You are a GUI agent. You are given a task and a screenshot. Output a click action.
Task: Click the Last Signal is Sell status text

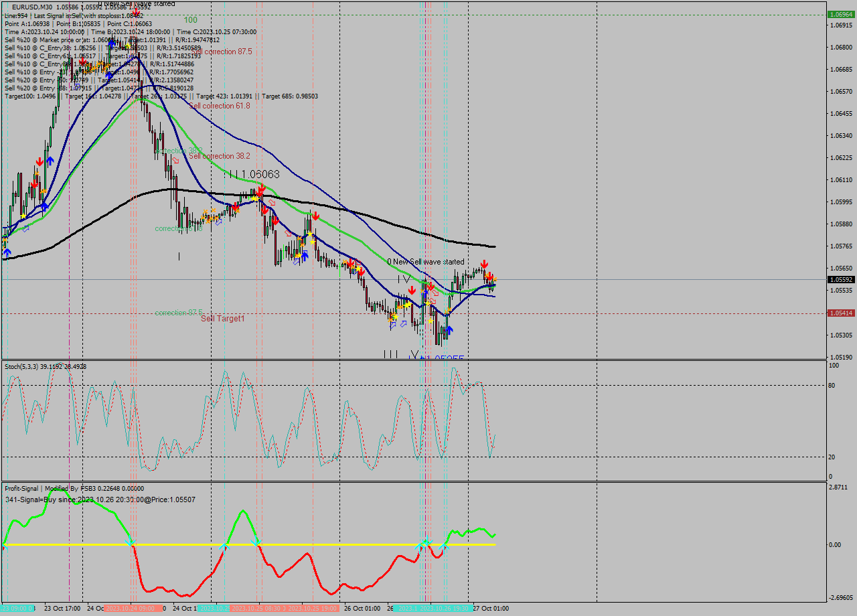[x=54, y=15]
